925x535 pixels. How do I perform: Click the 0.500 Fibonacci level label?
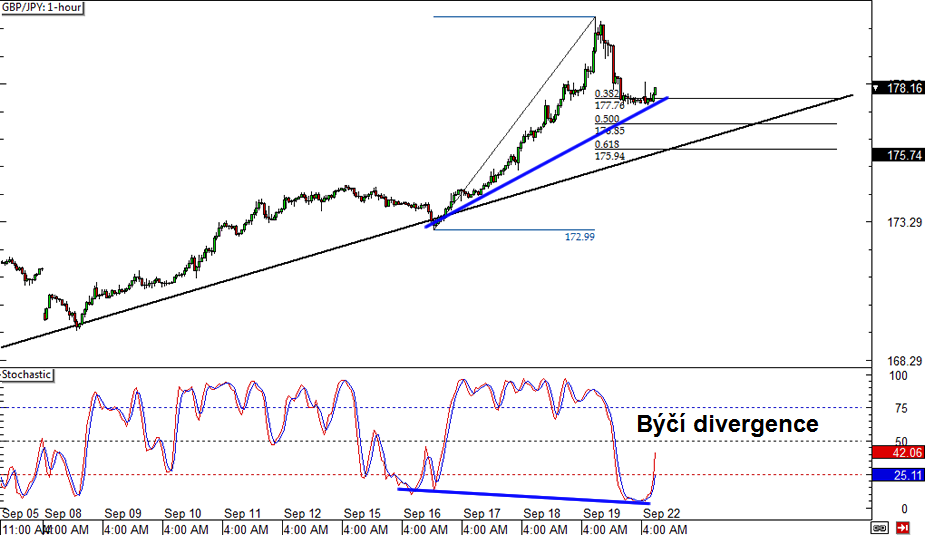pos(607,119)
